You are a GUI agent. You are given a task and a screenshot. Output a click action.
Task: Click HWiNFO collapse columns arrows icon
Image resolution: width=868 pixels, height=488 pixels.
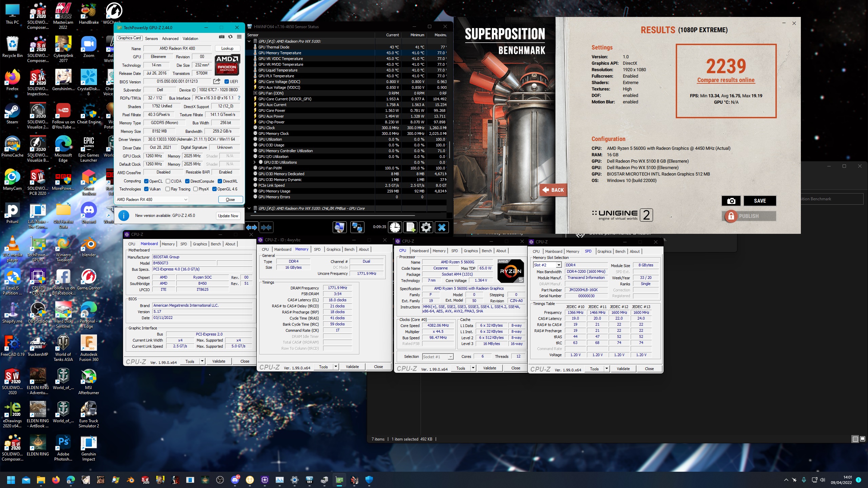266,227
